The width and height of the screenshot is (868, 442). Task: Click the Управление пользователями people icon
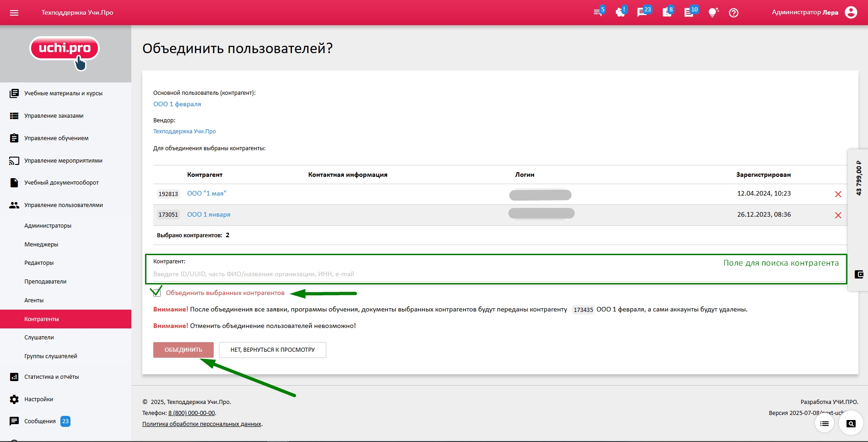point(14,205)
